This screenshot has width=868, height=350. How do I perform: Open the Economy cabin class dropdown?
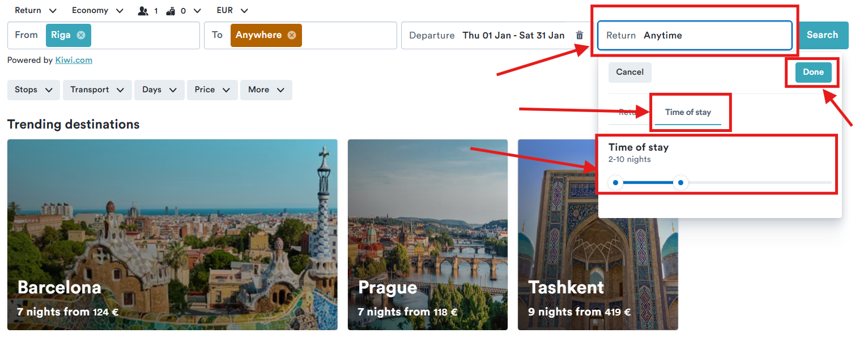coord(97,11)
